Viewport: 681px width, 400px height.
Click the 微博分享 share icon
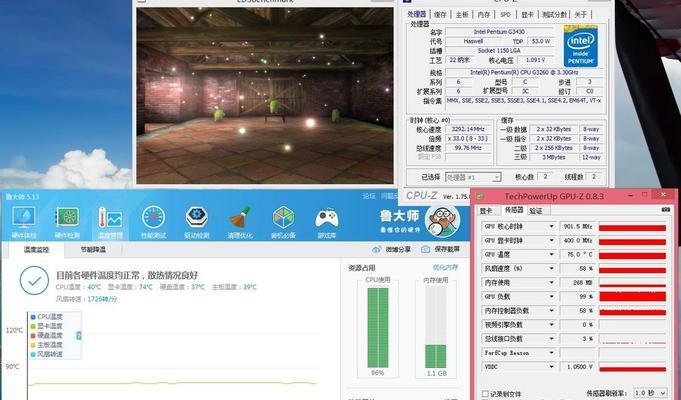tap(377, 250)
